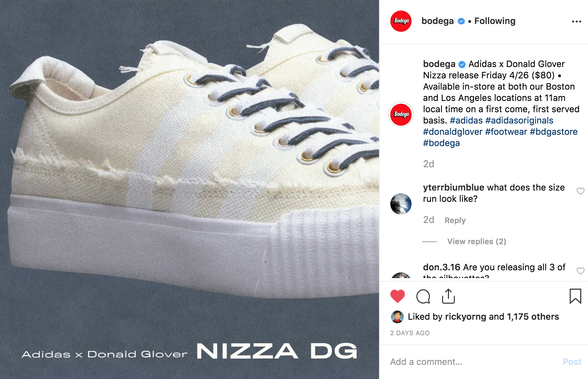Unlike the post with the red heart
This screenshot has width=588, height=379.
(x=397, y=296)
